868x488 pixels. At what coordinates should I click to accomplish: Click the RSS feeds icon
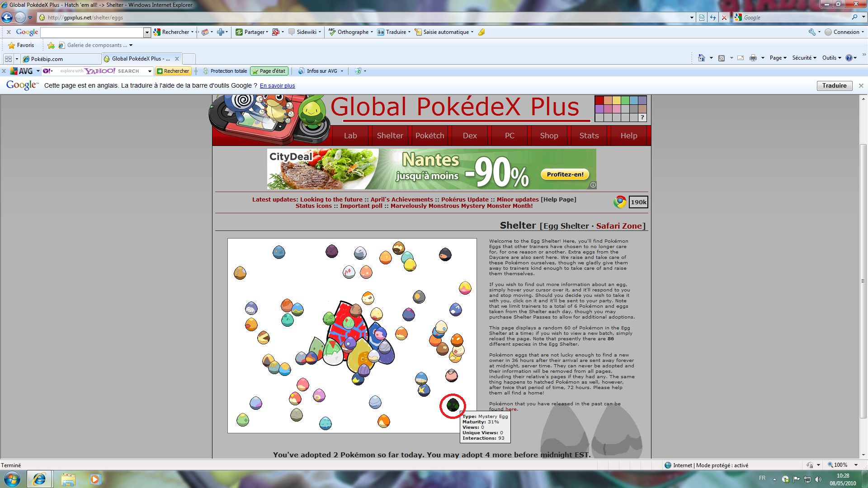tap(722, 58)
